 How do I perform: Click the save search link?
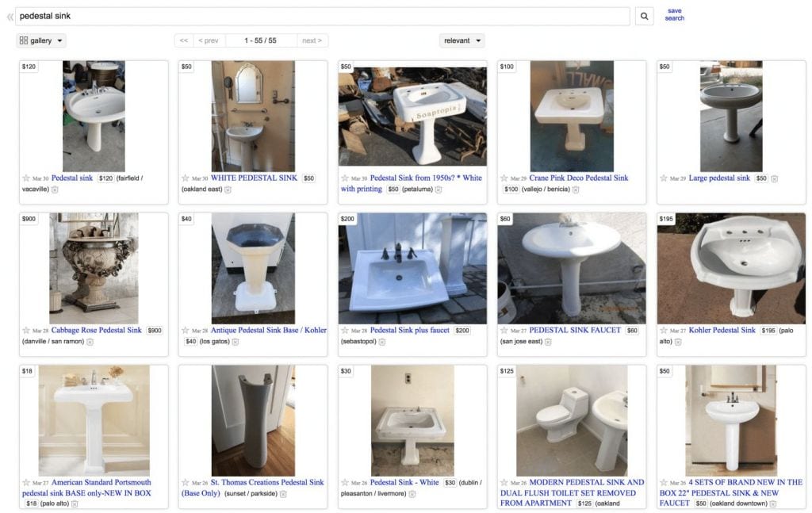pyautogui.click(x=674, y=14)
